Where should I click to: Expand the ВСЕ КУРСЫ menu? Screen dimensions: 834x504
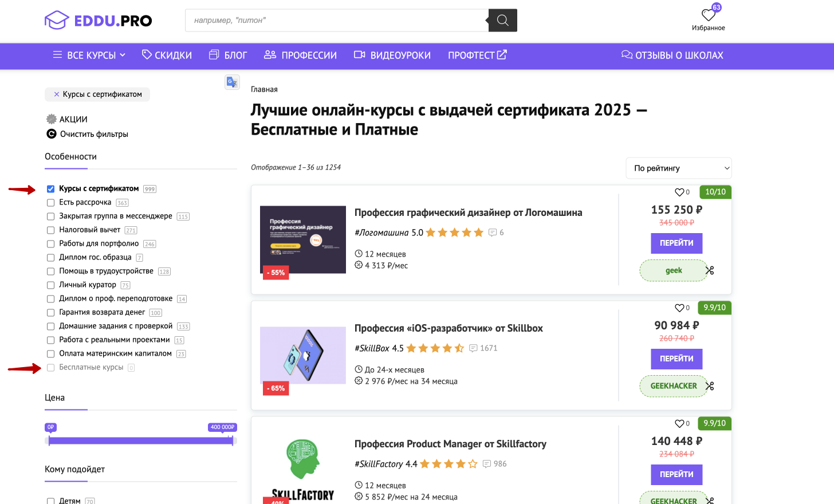tap(89, 55)
